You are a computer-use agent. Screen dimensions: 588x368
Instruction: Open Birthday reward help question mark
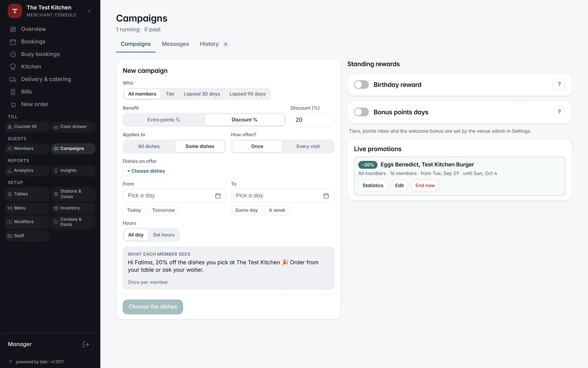(x=559, y=85)
